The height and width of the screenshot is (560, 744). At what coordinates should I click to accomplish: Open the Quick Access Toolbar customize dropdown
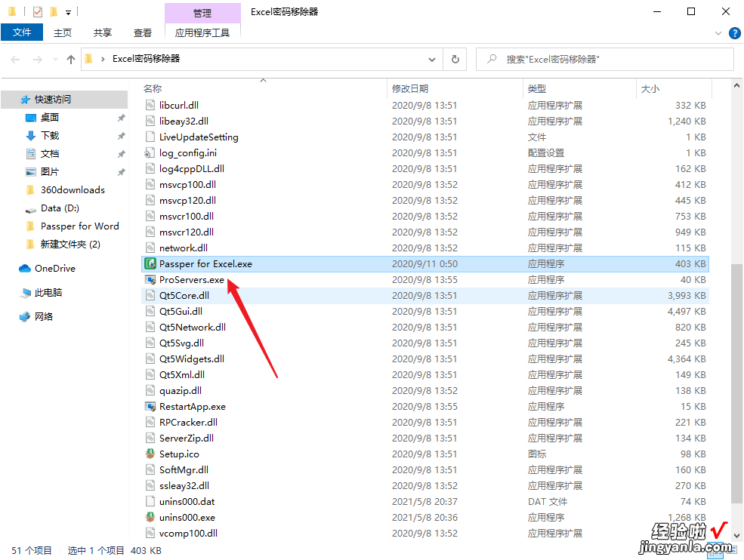68,12
